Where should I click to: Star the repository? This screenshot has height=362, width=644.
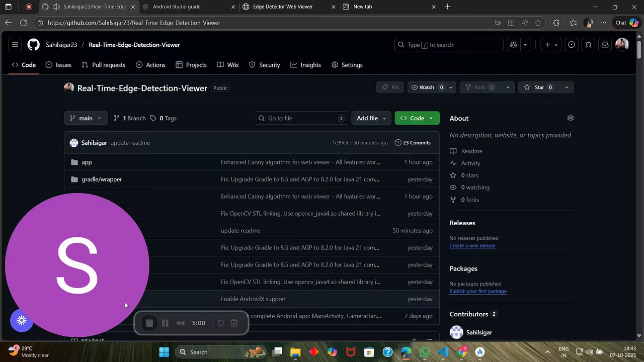(539, 87)
